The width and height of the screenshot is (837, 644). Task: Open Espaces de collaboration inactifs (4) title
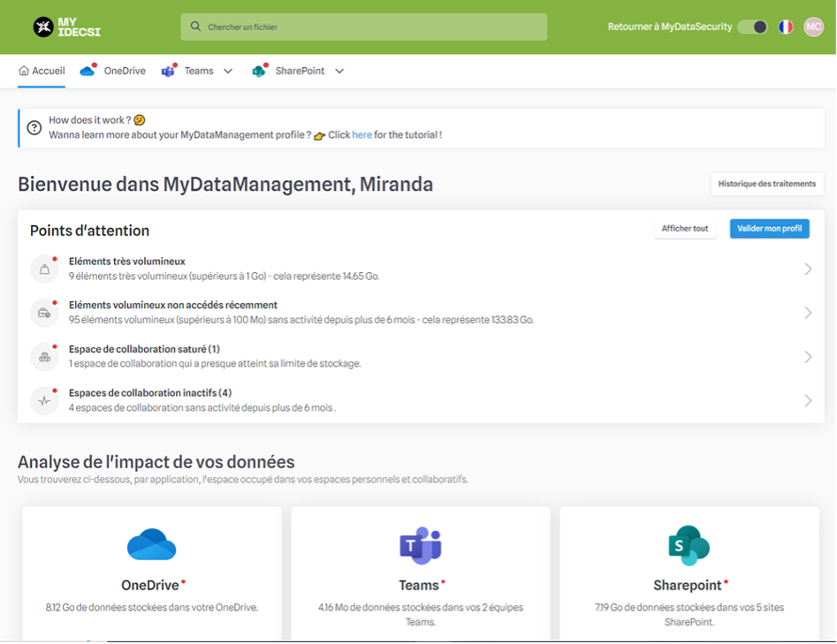pyautogui.click(x=150, y=393)
